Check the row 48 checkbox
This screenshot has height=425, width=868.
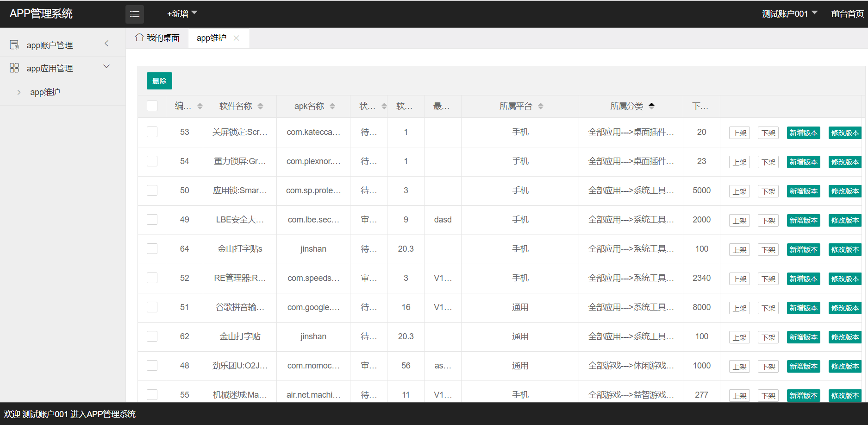(152, 366)
